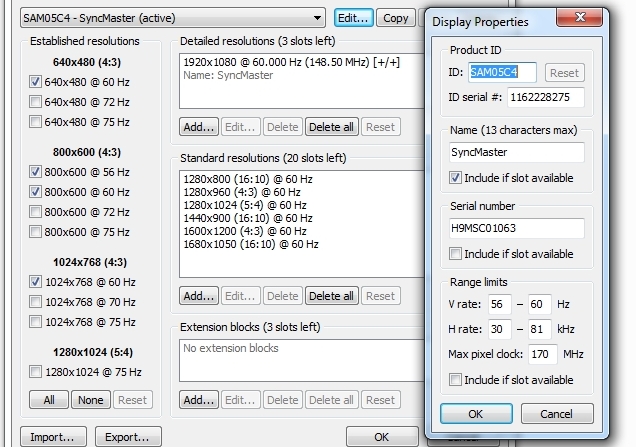Close the Display Properties dialog
The height and width of the screenshot is (447, 636).
click(580, 17)
